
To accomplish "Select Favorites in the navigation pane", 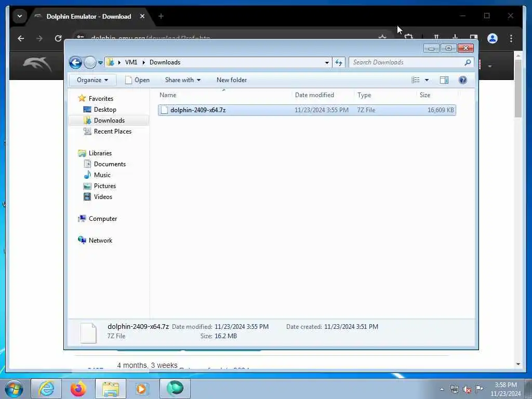I will [x=101, y=98].
